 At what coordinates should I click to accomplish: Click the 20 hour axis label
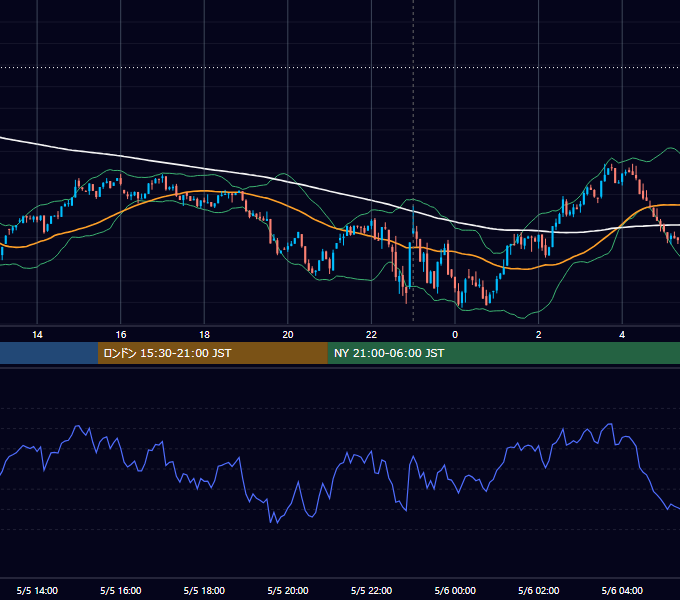288,335
